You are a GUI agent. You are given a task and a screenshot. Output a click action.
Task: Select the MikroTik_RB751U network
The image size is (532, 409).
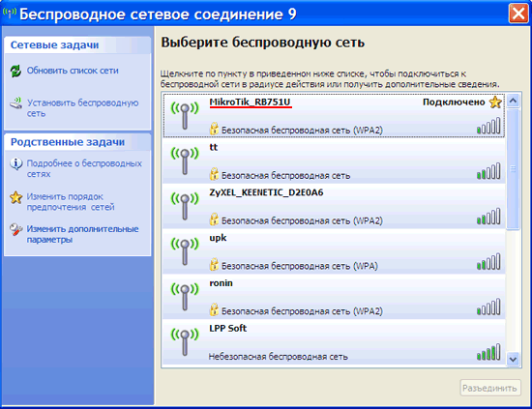coord(334,115)
